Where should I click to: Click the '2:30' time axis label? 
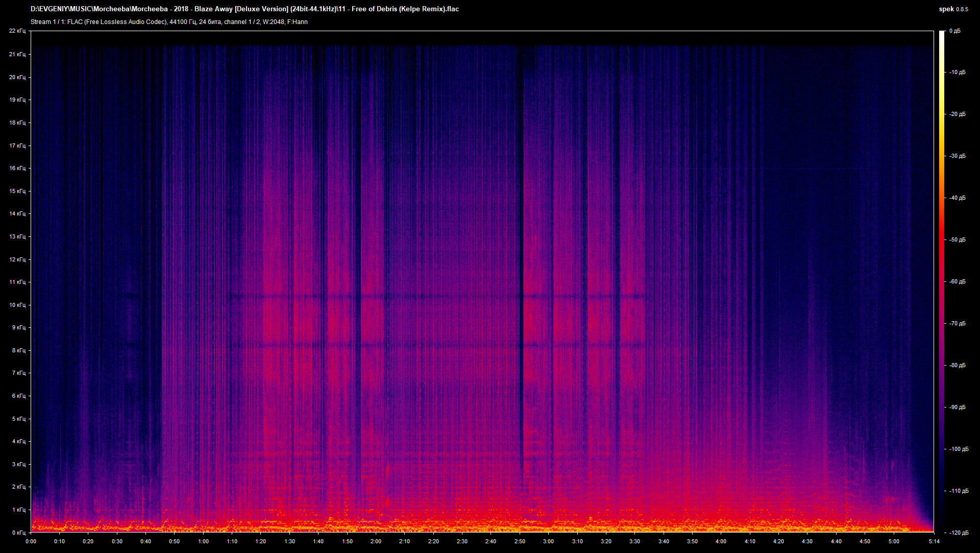click(462, 541)
